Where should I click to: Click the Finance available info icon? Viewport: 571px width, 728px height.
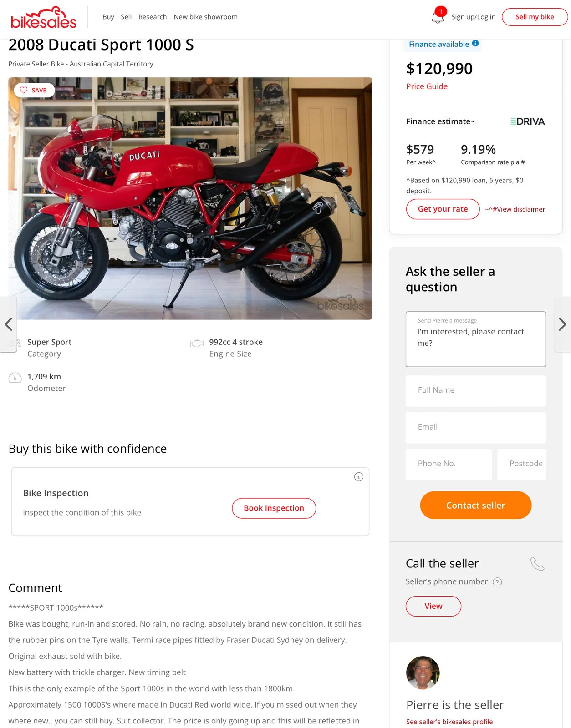click(475, 43)
